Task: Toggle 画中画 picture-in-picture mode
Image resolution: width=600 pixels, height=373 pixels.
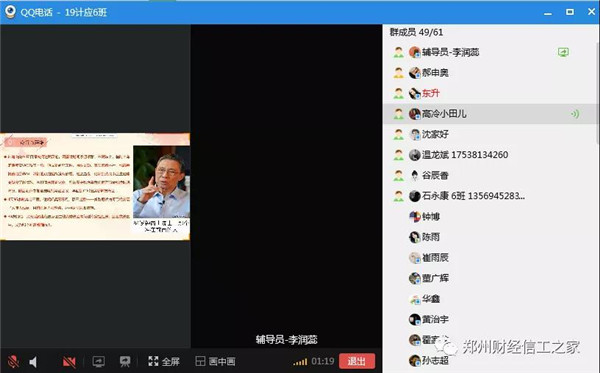Action: pos(215,361)
